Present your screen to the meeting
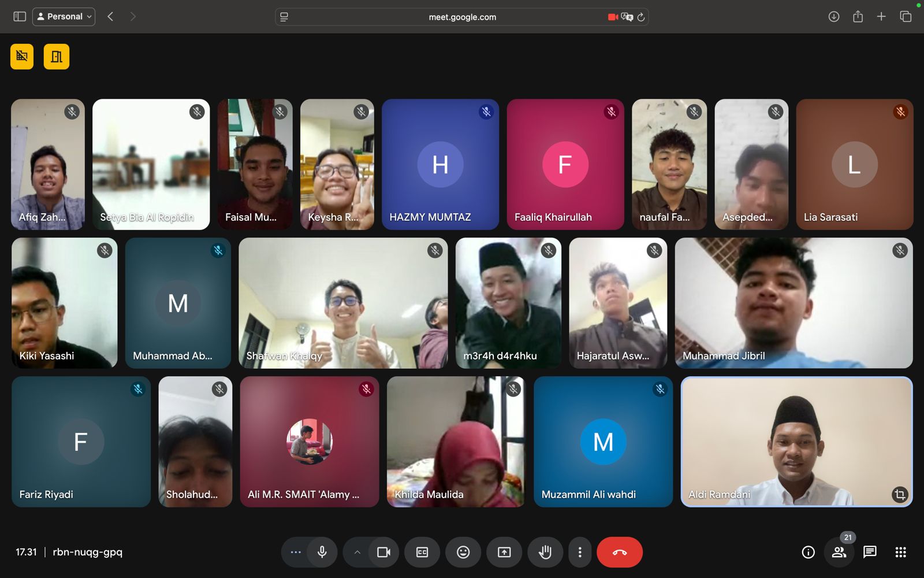This screenshot has height=578, width=924. point(504,552)
